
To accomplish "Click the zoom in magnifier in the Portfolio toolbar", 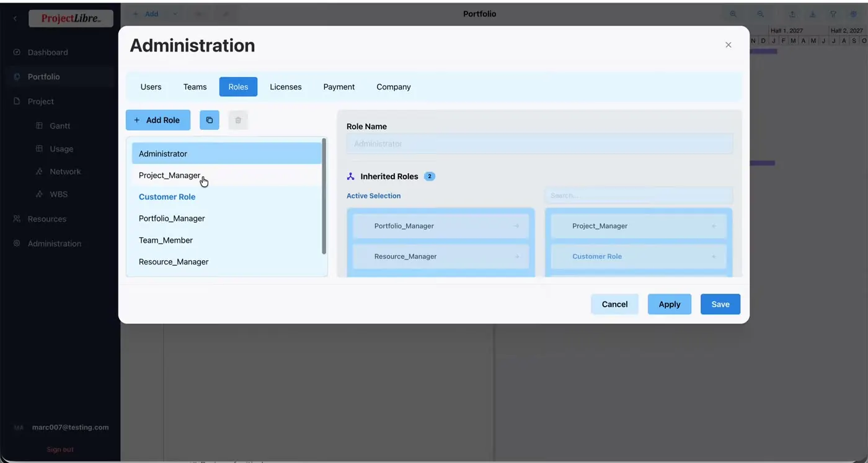I will [733, 14].
